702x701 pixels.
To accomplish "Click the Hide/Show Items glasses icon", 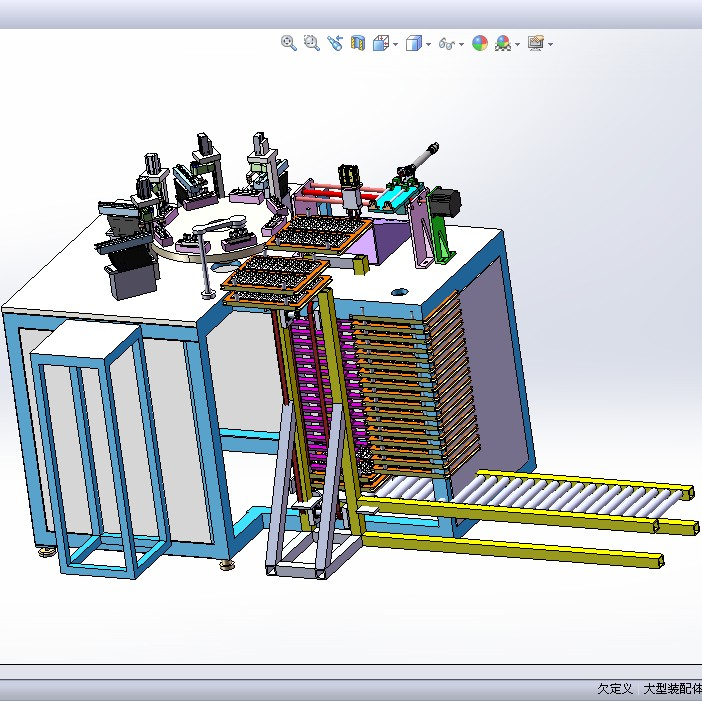I will pyautogui.click(x=447, y=44).
